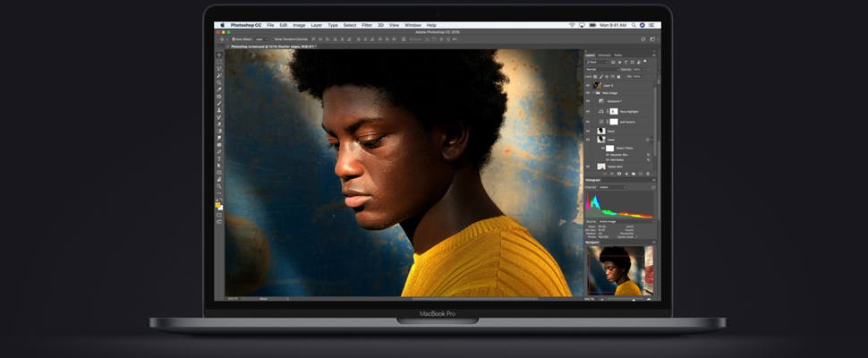Click the Layer 5 thumbnail
The image size is (868, 358).
597,85
